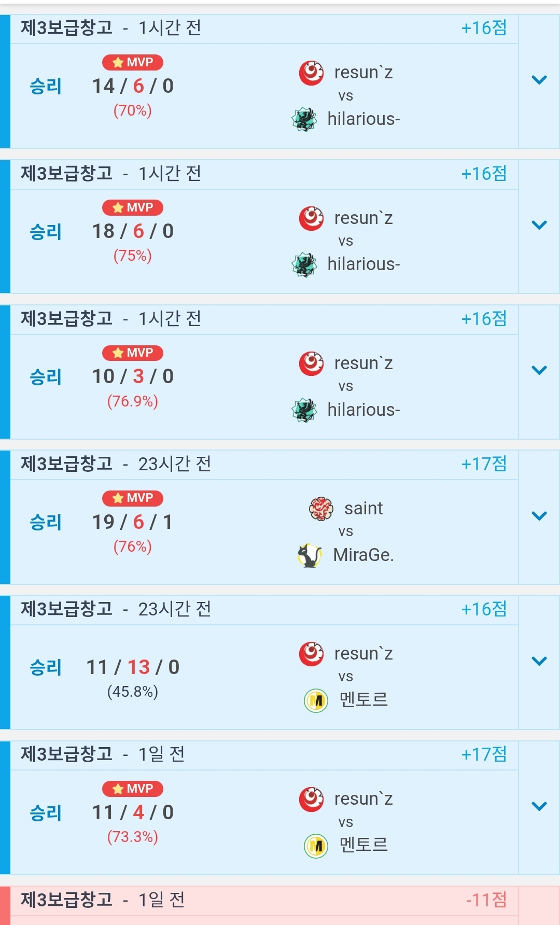Click +17점 score on the saint match

point(484,464)
